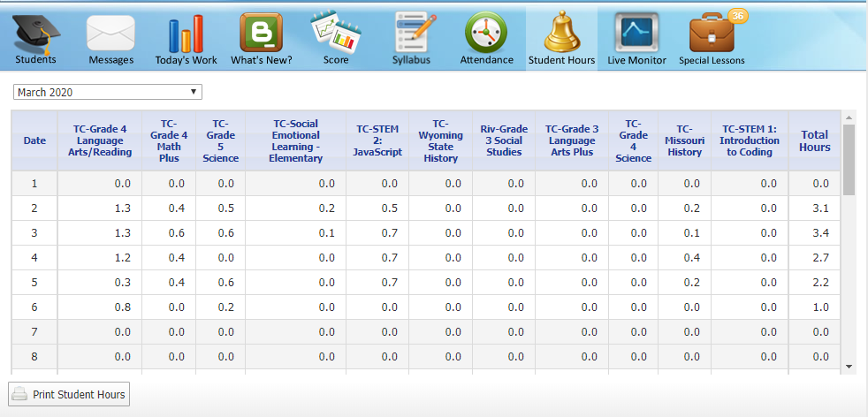The width and height of the screenshot is (868, 417).
Task: Click Grade 5 Science 0.2 on date 6
Action: [226, 307]
